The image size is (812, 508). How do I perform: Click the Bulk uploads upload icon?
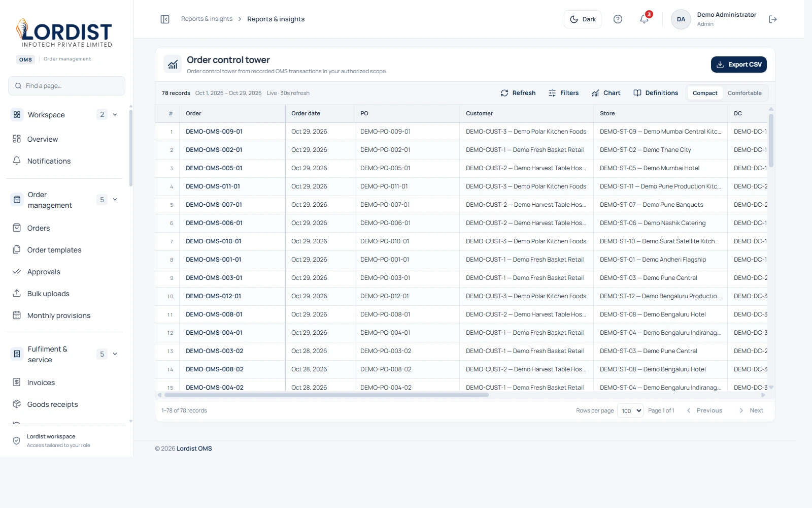(17, 293)
